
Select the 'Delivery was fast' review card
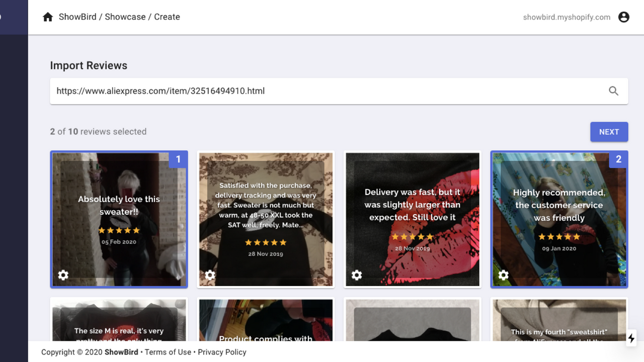(x=413, y=219)
